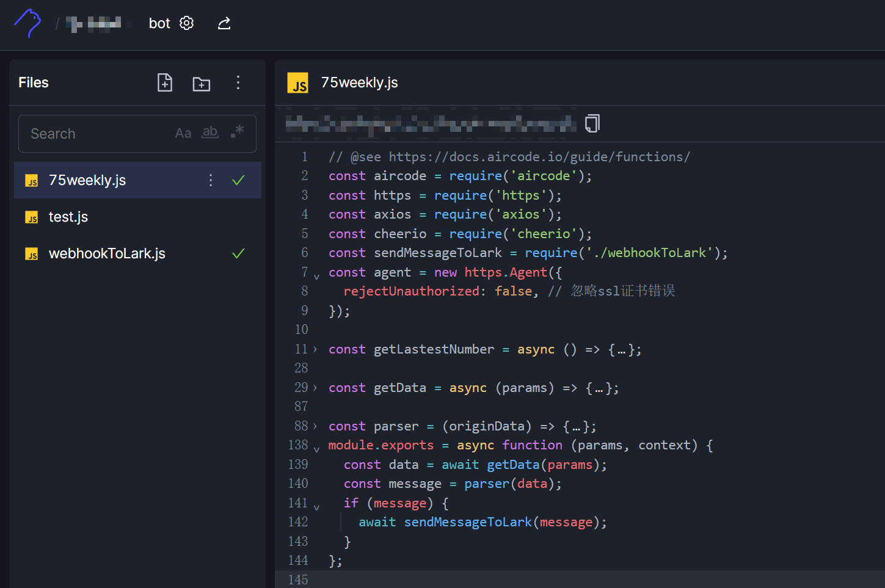Click the Files panel heading

34,82
